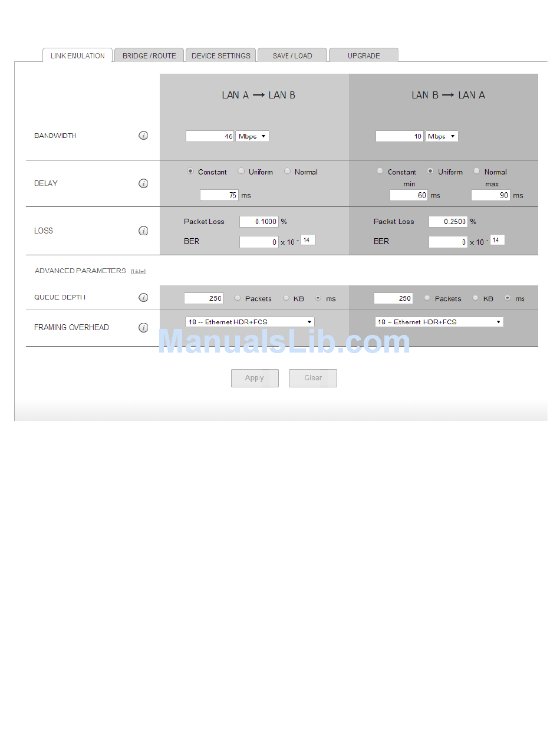Viewport: 560px width, 747px height.
Task: Select Uniform delay for LAN B to LAN A
Action: click(x=430, y=172)
